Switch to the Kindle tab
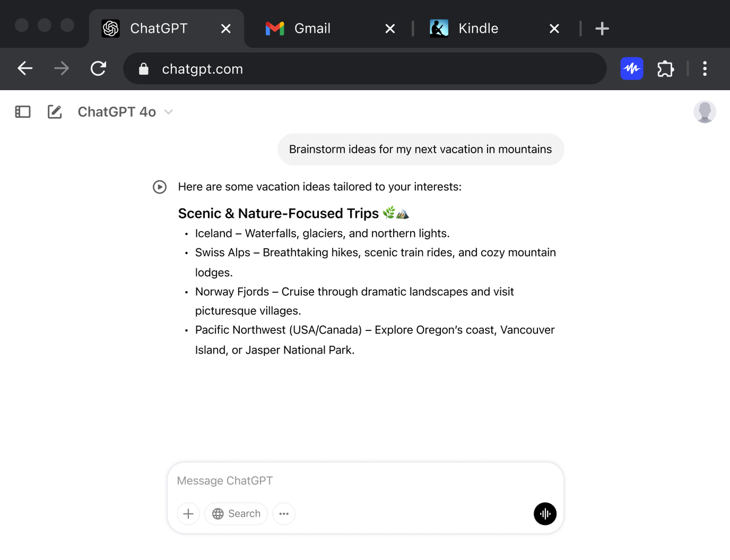Image resolution: width=730 pixels, height=560 pixels. (477, 29)
